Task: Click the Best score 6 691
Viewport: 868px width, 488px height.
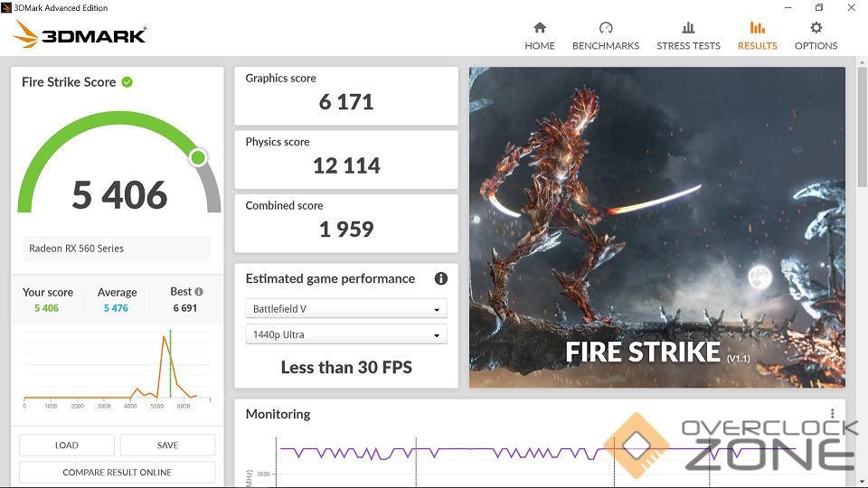Action: point(184,308)
